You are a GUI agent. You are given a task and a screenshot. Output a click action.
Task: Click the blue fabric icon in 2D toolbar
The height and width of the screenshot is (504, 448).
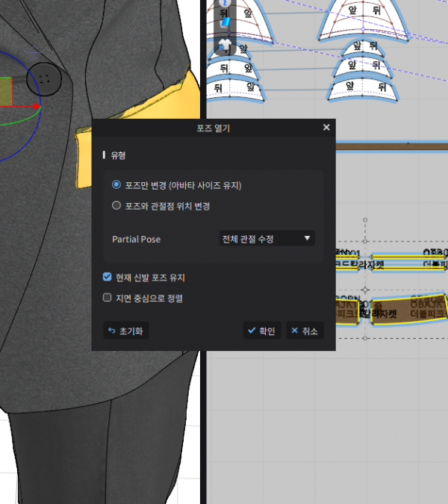(x=225, y=24)
